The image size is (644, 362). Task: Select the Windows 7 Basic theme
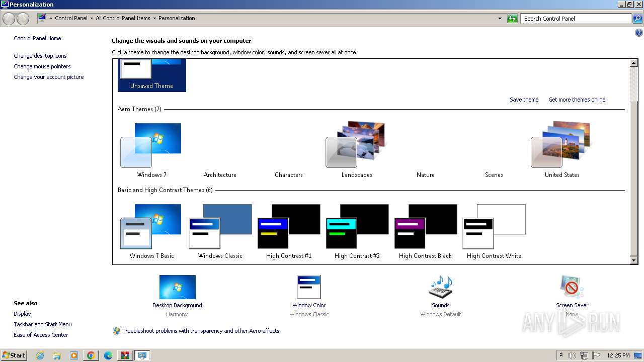[x=151, y=226]
